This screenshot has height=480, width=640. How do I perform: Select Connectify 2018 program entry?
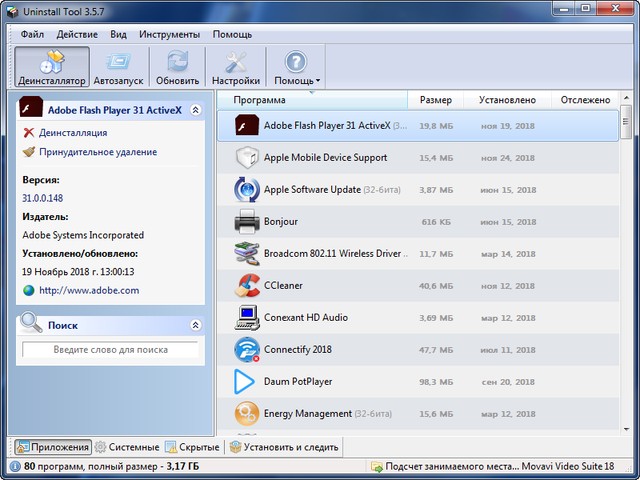tap(297, 350)
